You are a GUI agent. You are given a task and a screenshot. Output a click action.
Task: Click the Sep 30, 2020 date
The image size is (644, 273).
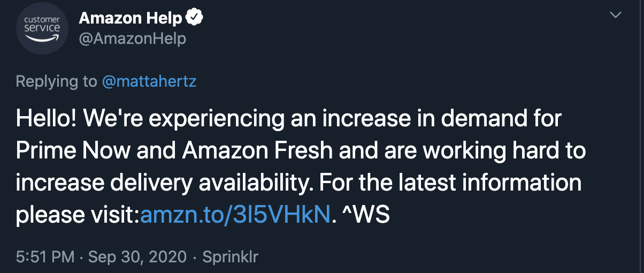click(x=137, y=256)
